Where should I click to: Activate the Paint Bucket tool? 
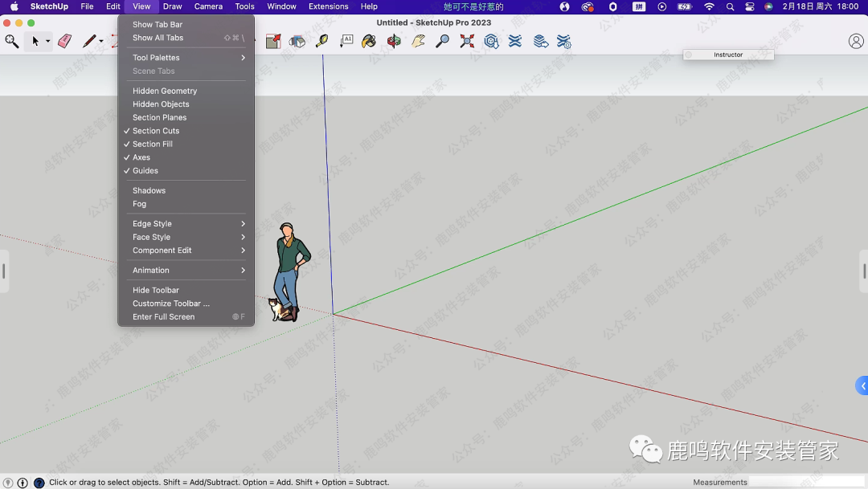(369, 41)
